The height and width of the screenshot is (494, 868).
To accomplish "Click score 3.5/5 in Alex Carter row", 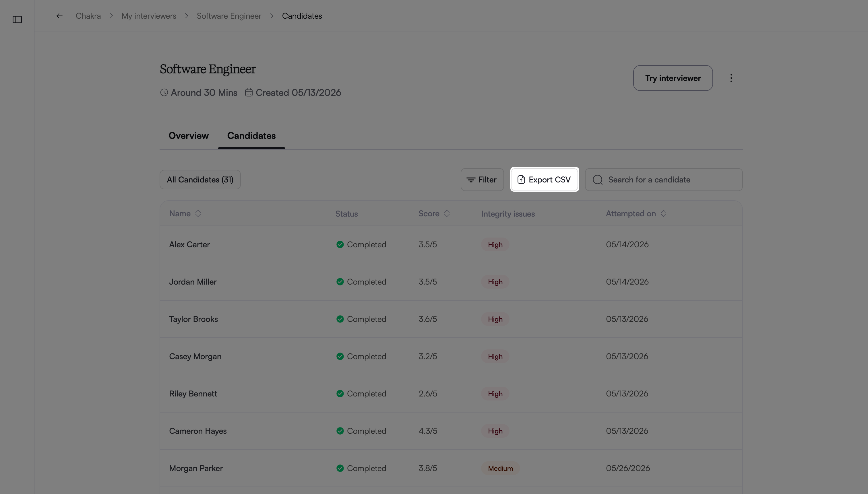I will [427, 244].
